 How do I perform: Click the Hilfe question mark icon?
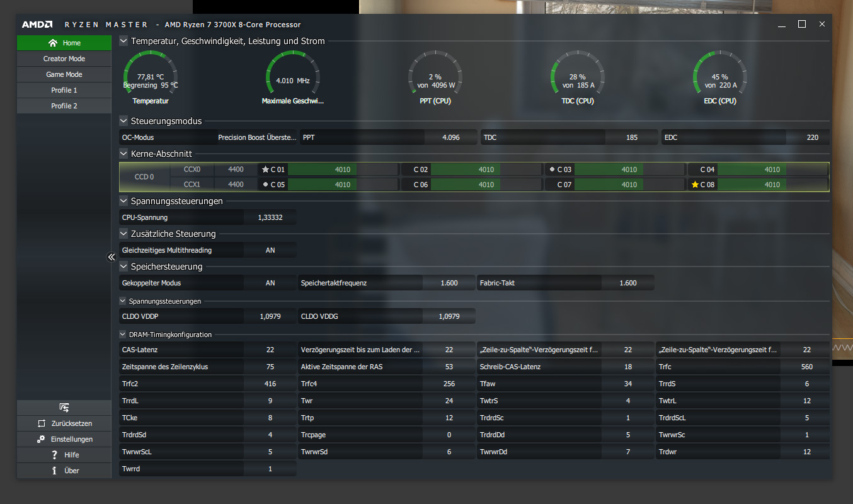(55, 455)
